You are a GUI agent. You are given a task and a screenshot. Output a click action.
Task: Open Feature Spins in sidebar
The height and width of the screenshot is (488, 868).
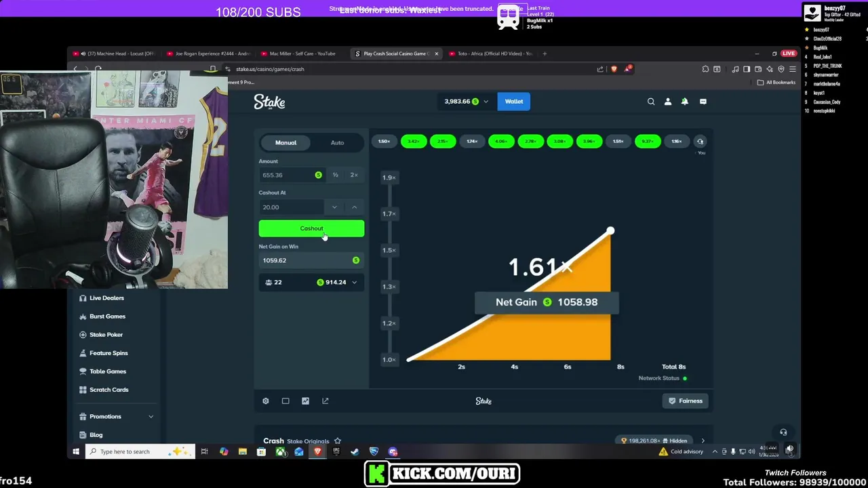108,353
